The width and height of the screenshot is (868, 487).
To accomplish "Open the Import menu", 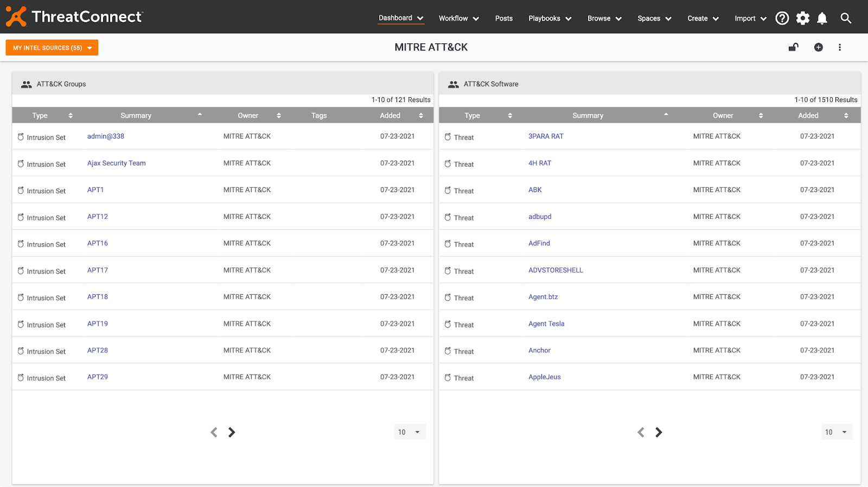I will point(750,18).
